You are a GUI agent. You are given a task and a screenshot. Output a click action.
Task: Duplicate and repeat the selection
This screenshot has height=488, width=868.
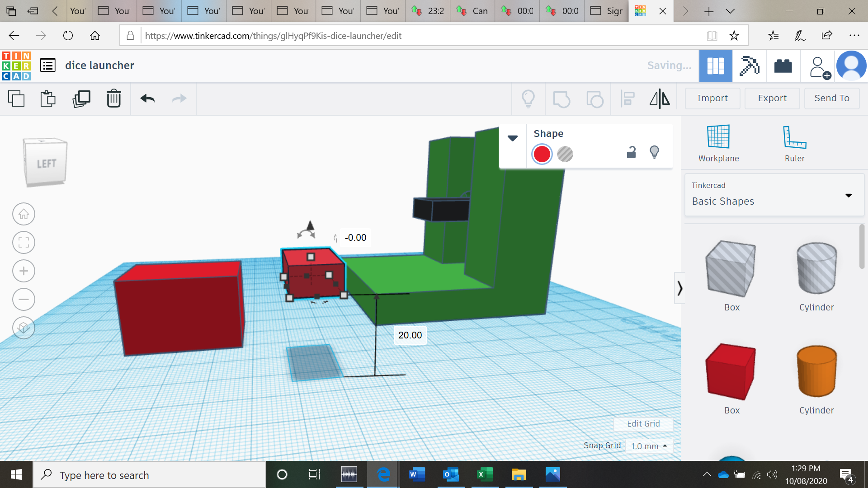(x=81, y=99)
